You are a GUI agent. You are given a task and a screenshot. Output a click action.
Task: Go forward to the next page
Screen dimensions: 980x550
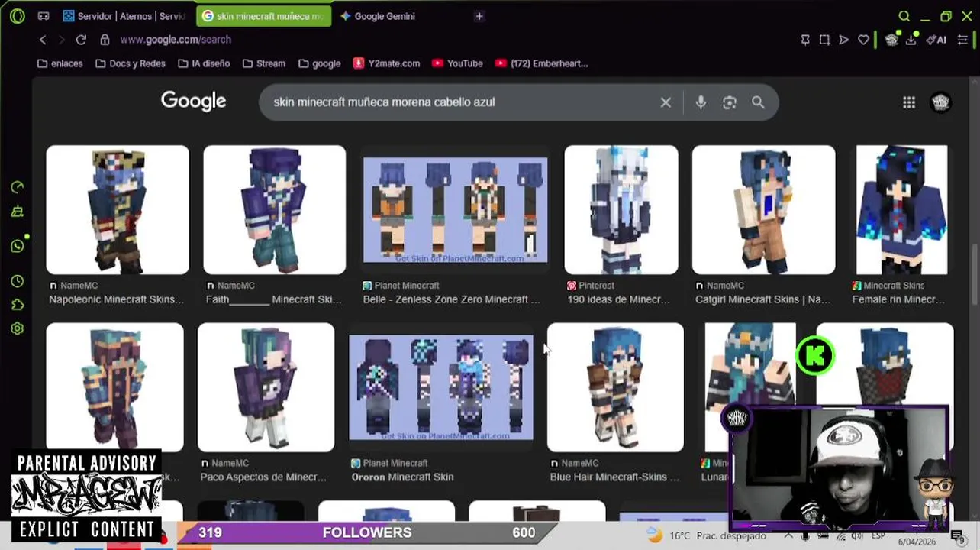click(62, 40)
